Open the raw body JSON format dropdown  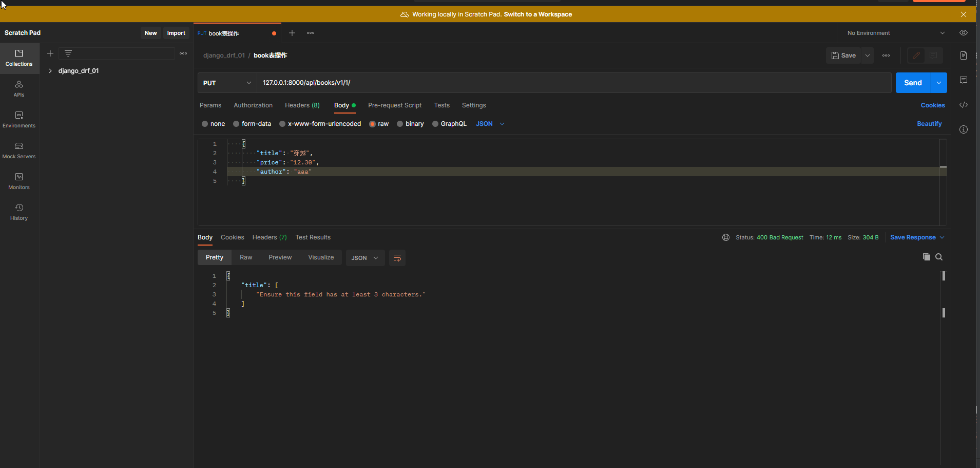click(490, 124)
